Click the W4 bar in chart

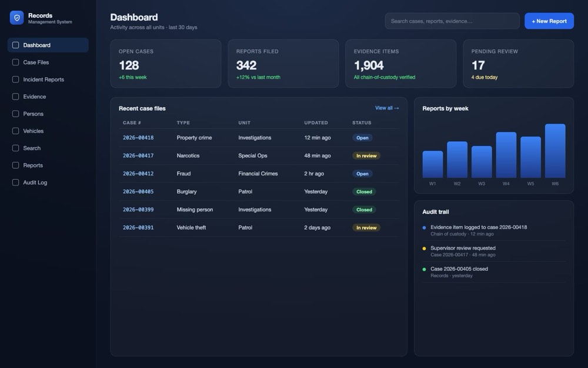(x=506, y=155)
